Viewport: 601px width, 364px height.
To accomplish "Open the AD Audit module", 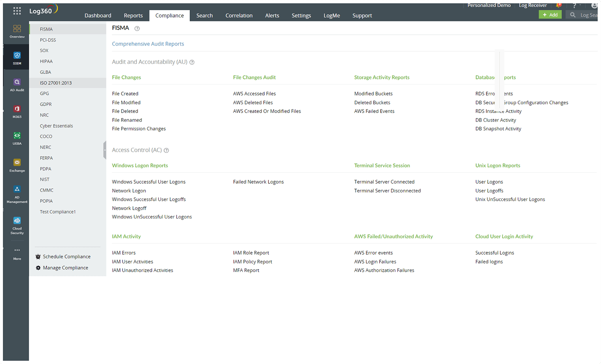I will click(x=17, y=84).
